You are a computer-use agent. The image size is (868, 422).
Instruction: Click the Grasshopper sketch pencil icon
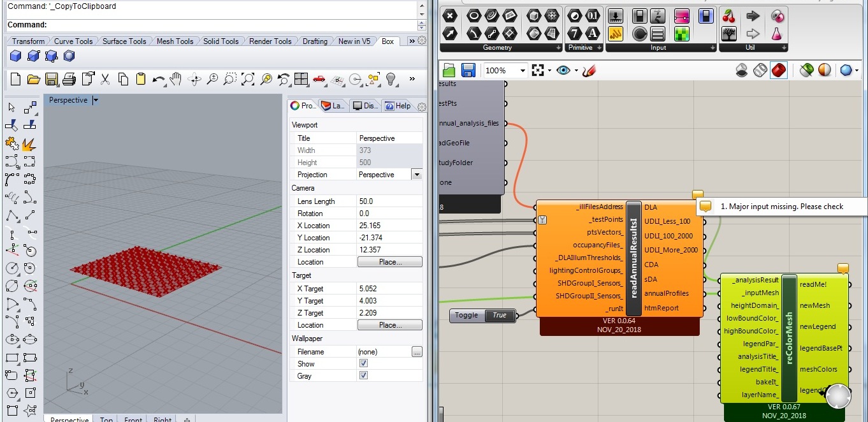click(589, 70)
